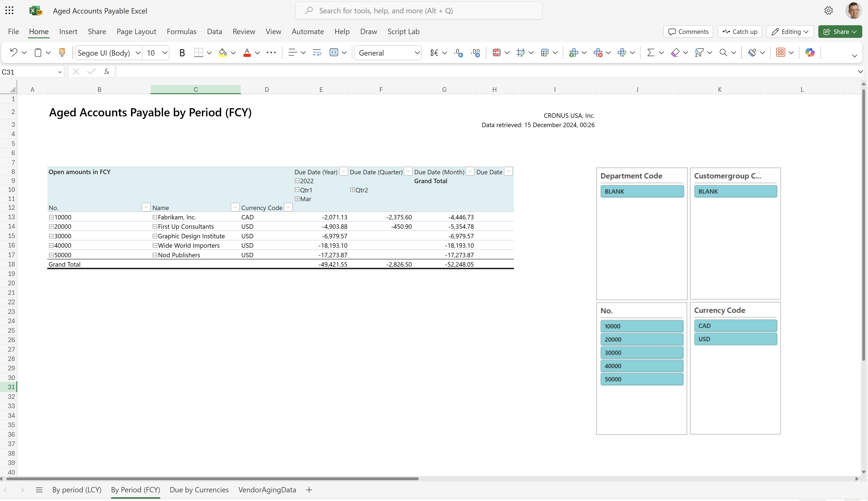Expand the vendor row 10000 Fabrikam
Image resolution: width=868 pixels, height=501 pixels.
51,217
